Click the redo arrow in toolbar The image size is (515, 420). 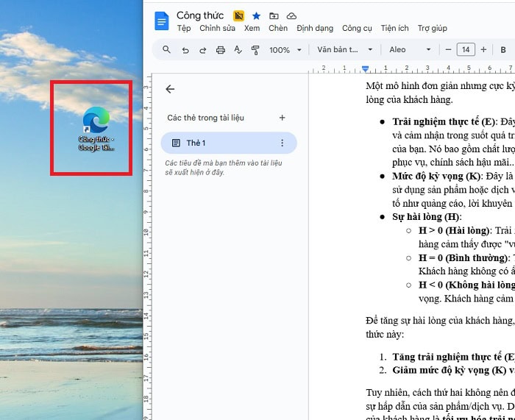202,50
